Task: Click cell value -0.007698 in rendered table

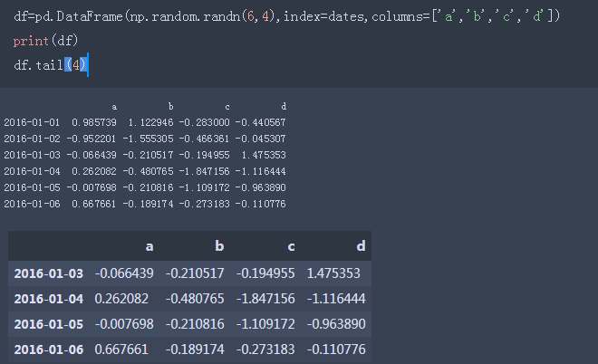Action: tap(124, 324)
